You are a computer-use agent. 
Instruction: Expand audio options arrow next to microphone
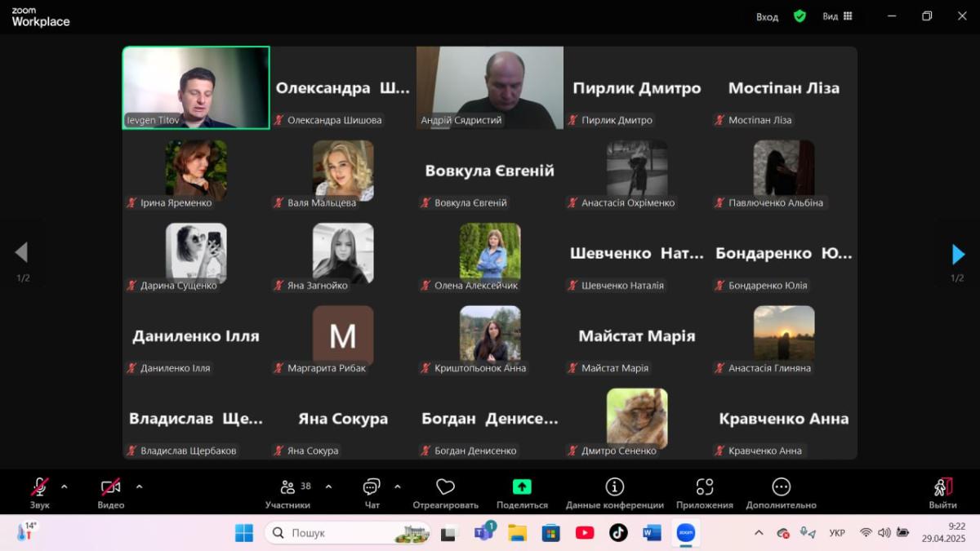pyautogui.click(x=65, y=487)
